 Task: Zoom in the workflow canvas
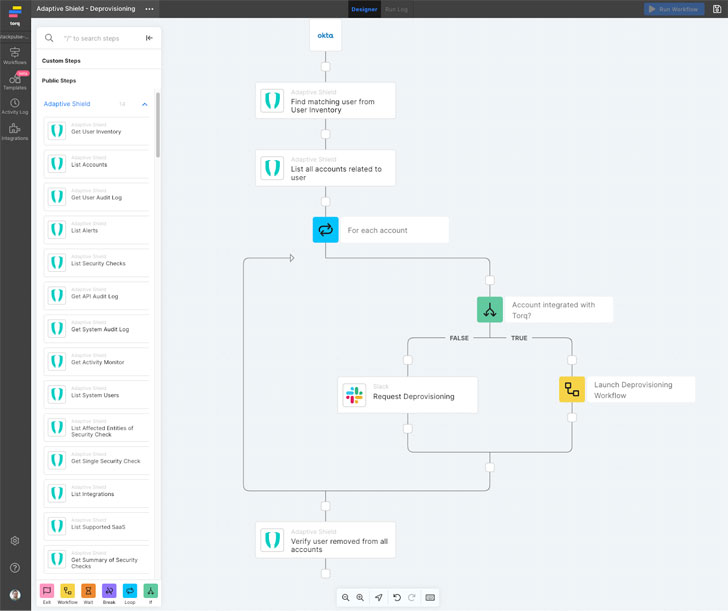(x=361, y=598)
